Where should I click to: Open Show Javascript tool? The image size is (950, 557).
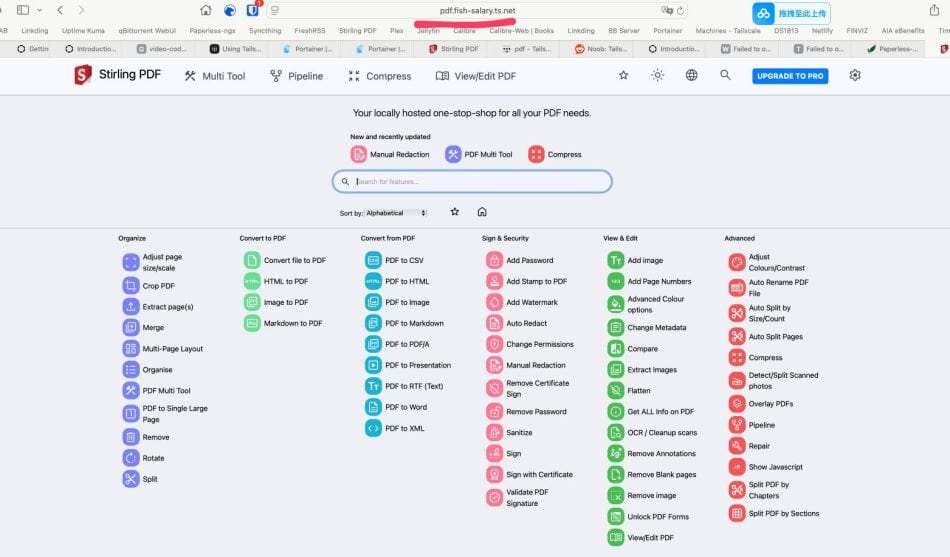(766, 467)
